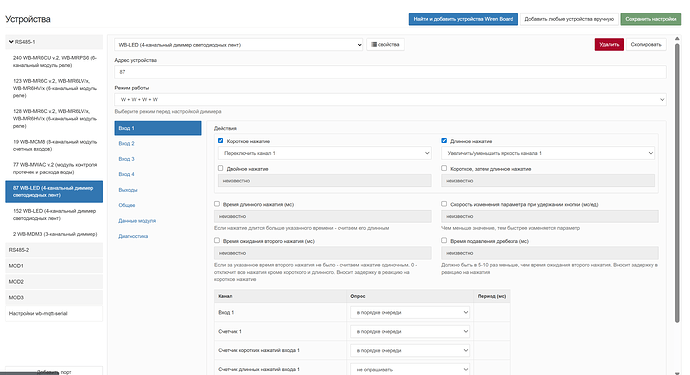This screenshot has width=690, height=375.
Task: Enable the Двойное нажатие checkbox
Action: [x=220, y=168]
